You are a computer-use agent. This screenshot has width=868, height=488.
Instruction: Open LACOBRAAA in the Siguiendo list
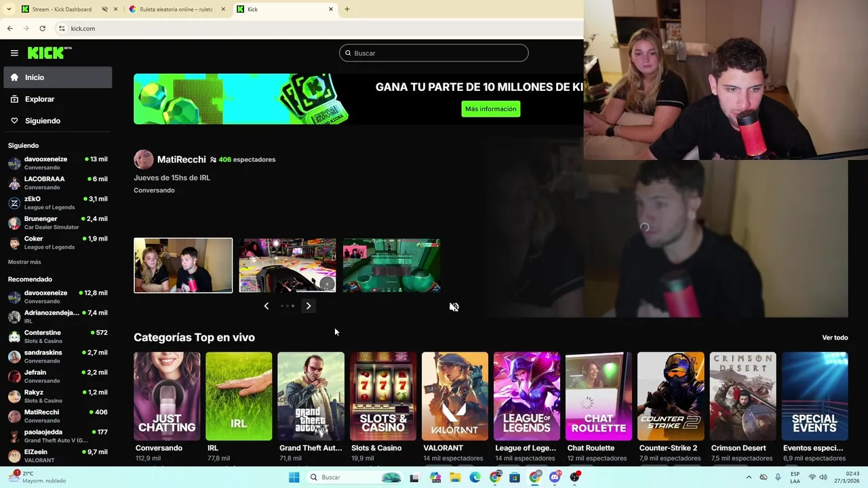click(x=58, y=183)
